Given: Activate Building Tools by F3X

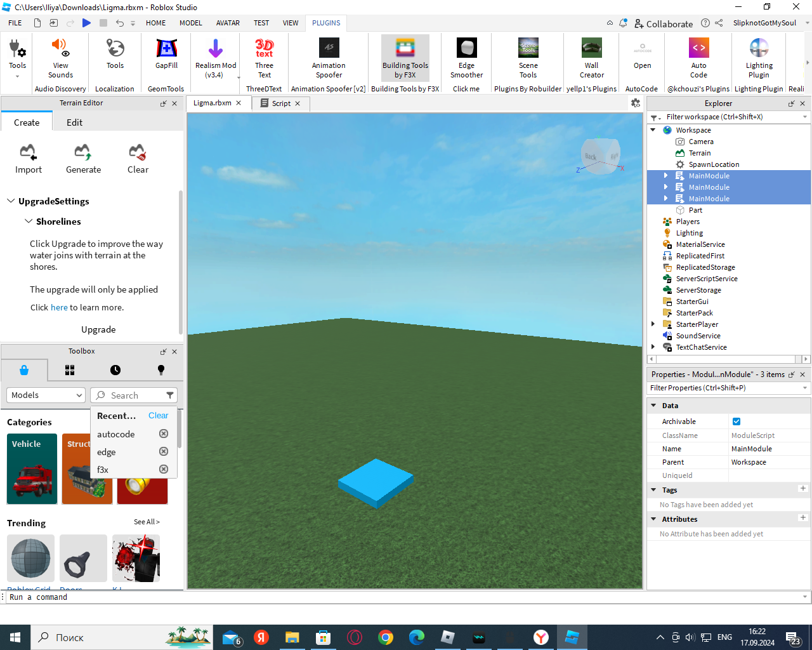Looking at the screenshot, I should point(405,58).
